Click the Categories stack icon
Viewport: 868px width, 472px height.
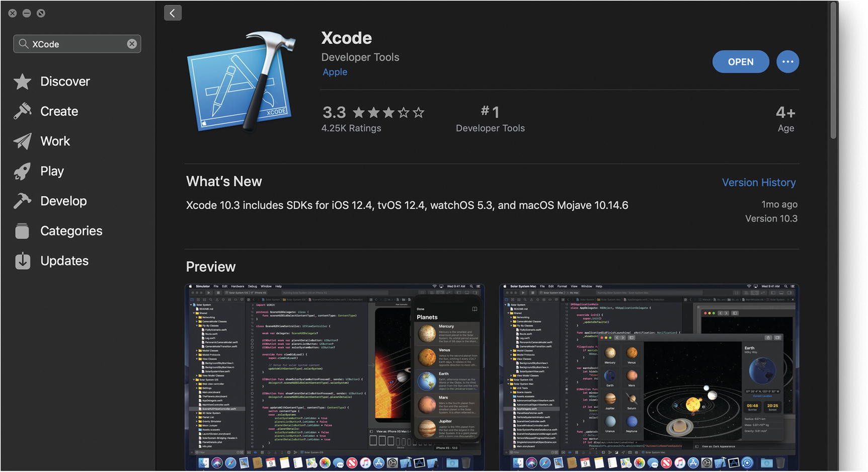click(22, 231)
